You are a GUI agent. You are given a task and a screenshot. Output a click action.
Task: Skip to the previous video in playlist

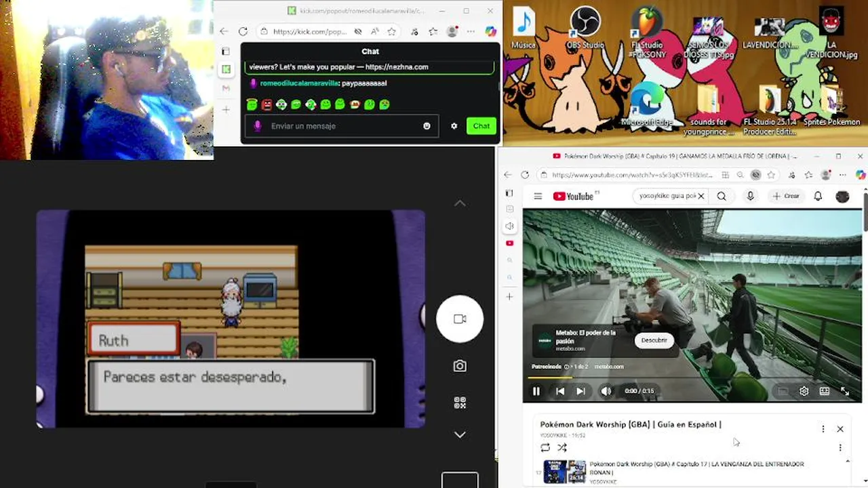coord(560,391)
